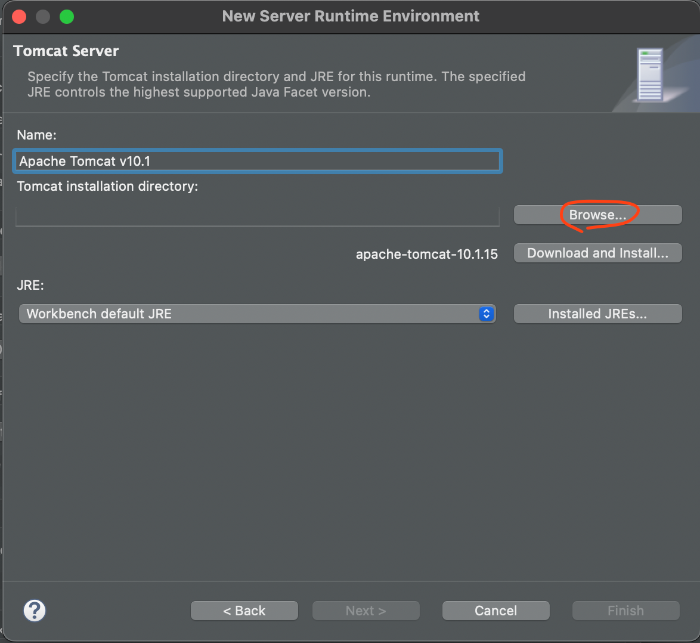Click the Tomcat Server heading
This screenshot has width=700, height=643.
coord(66,51)
